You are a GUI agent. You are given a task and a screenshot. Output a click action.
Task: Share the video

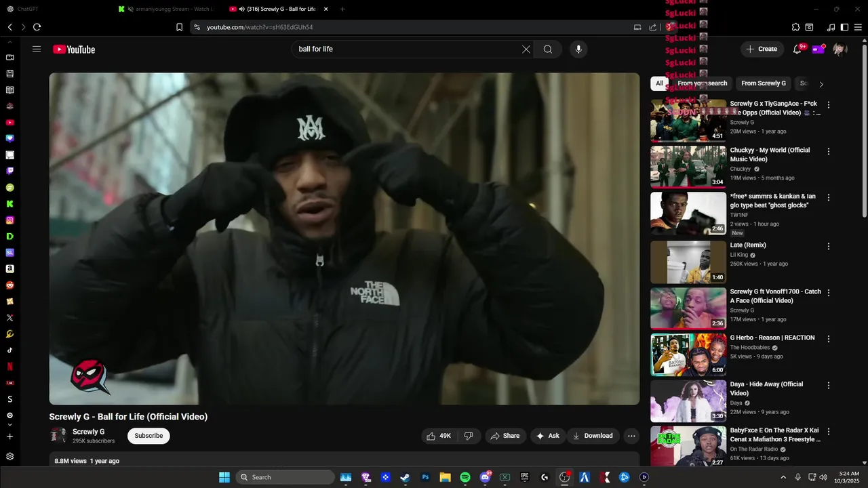(505, 436)
